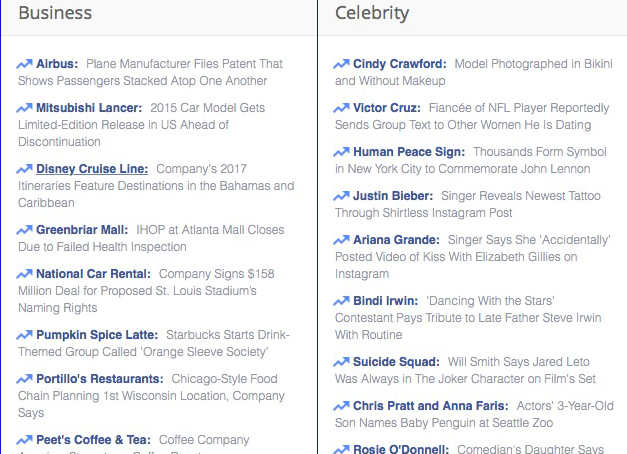627x454 pixels.
Task: Open Chris Pratt and Anna Faris topic
Action: tap(431, 406)
